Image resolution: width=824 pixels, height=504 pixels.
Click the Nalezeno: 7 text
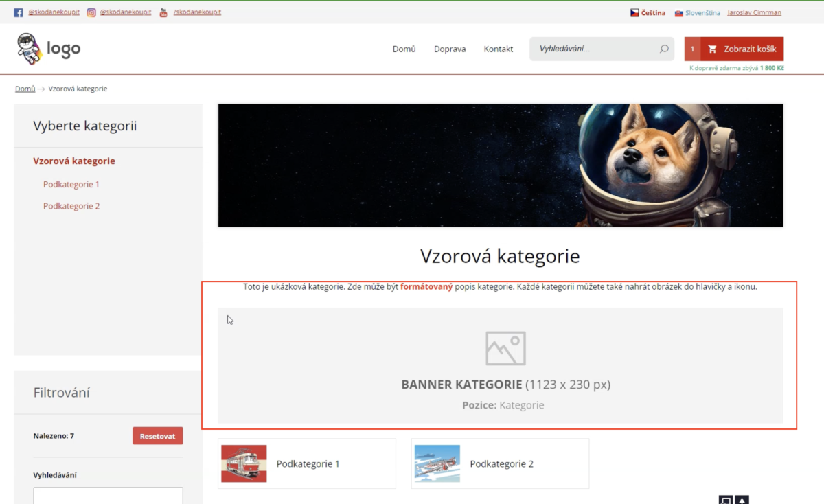[54, 435]
